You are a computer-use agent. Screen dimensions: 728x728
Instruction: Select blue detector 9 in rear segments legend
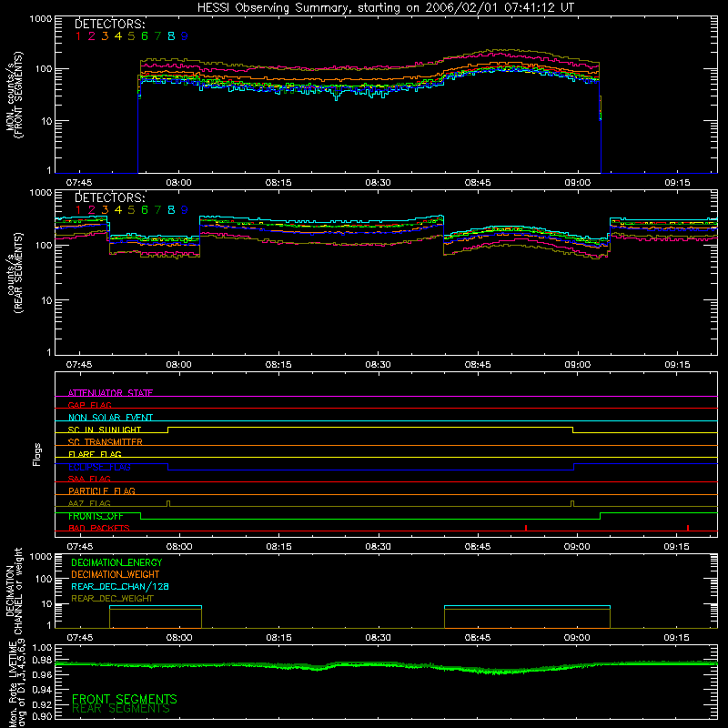click(x=185, y=210)
